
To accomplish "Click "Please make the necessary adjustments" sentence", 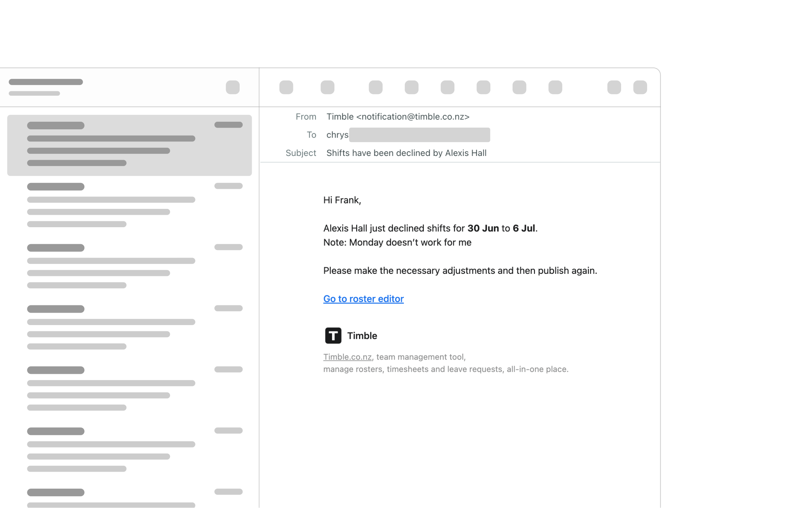I will point(460,270).
